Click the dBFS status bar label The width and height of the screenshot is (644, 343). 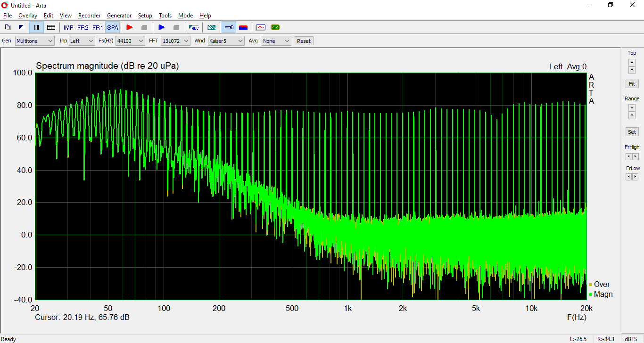pyautogui.click(x=631, y=339)
